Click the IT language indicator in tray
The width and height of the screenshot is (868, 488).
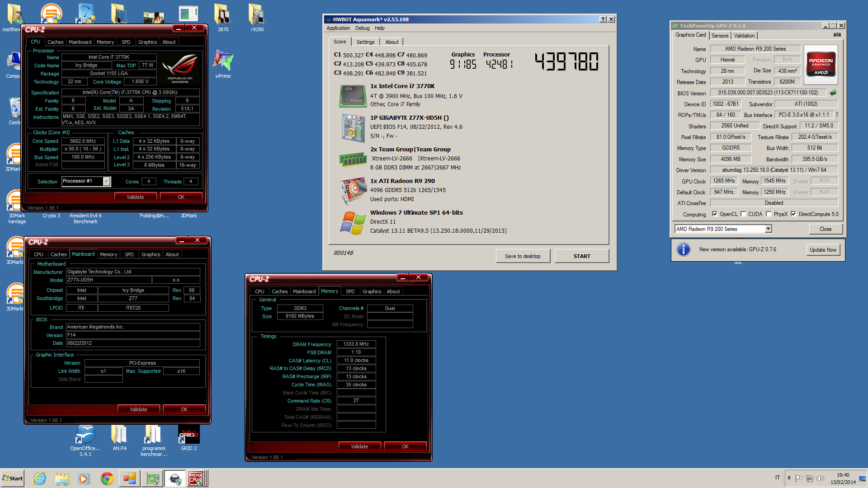pyautogui.click(x=777, y=478)
